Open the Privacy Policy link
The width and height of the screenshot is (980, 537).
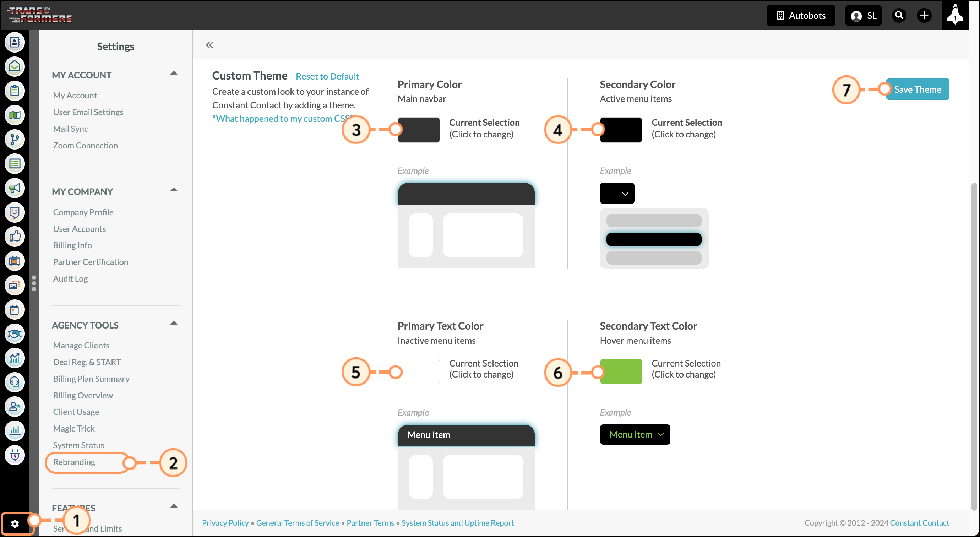click(x=225, y=523)
